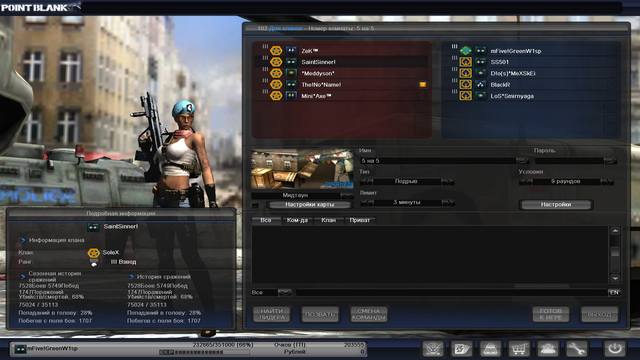Advance the Подрыв game type to next
Screen dimensions: 640x360
(447, 181)
